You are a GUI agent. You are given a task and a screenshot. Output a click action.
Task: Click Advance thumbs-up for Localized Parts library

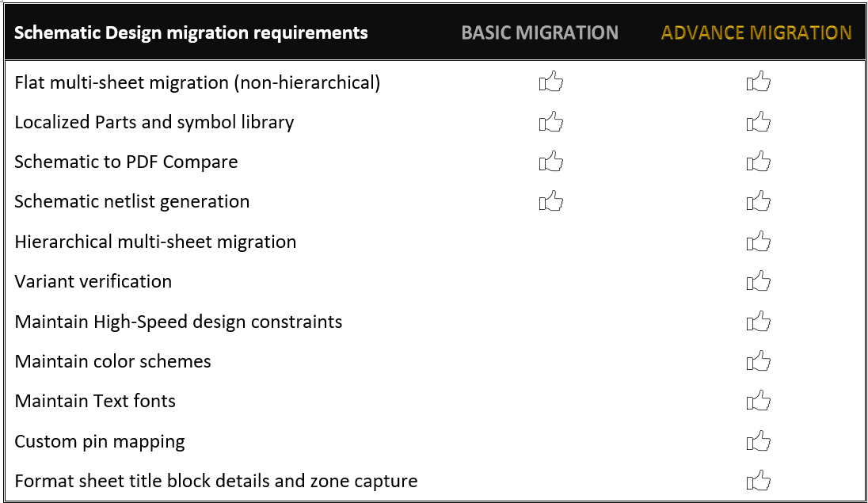pos(759,121)
